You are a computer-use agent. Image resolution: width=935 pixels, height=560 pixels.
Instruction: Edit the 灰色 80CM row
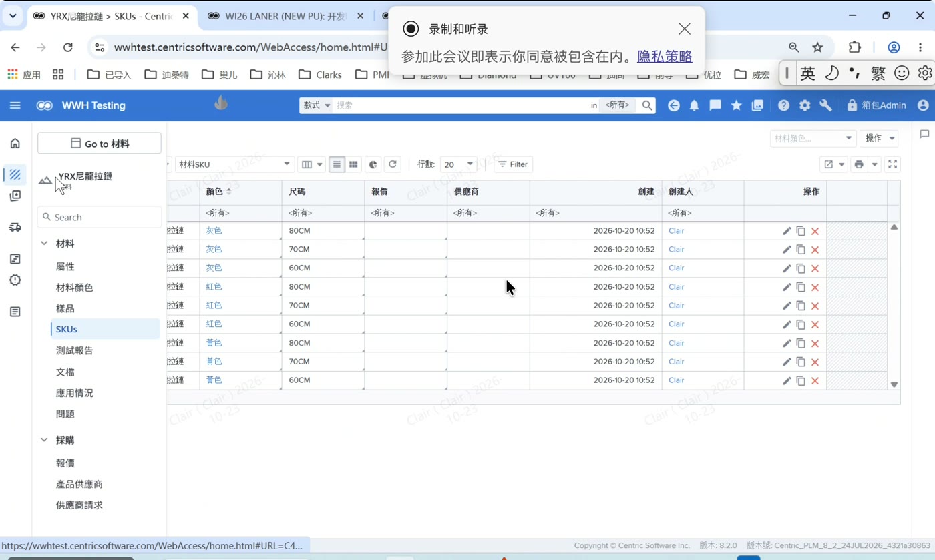(787, 231)
